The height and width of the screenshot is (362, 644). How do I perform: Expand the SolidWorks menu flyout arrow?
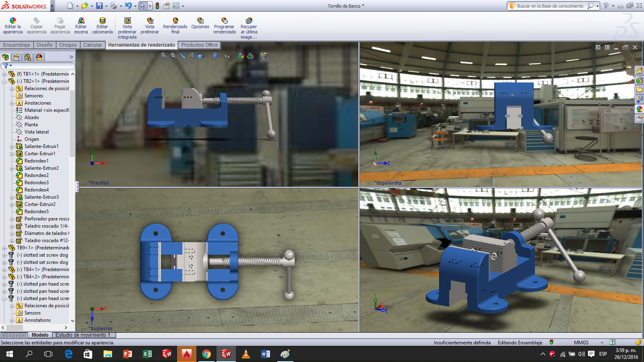click(52, 6)
